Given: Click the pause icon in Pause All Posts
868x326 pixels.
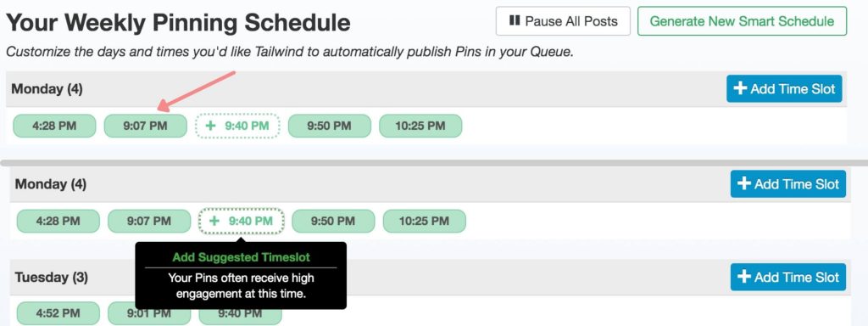Looking at the screenshot, I should [x=515, y=21].
